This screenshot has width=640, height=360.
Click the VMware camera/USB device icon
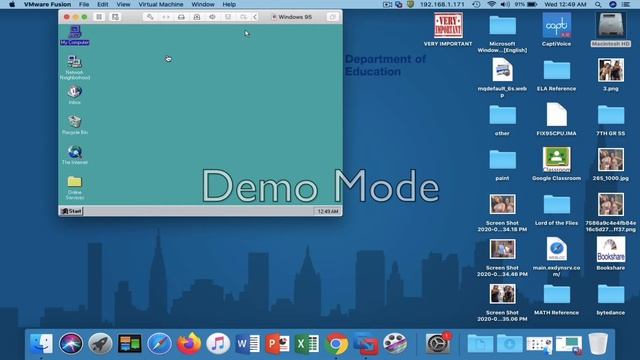tap(243, 17)
